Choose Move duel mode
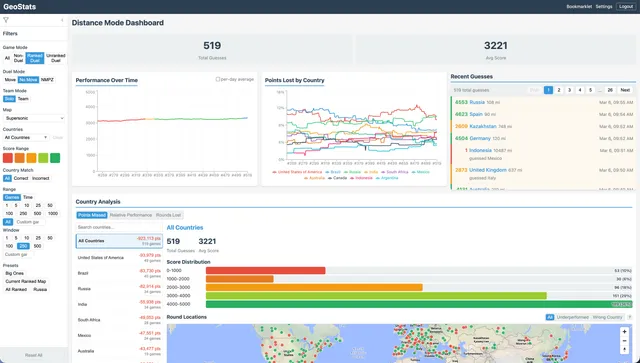The image size is (640, 363). point(10,80)
